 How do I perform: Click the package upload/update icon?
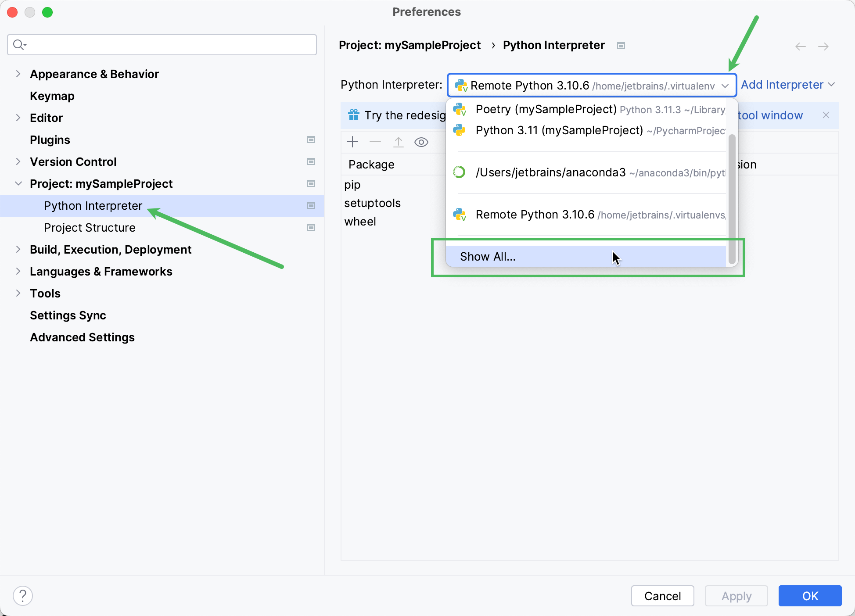(x=397, y=141)
